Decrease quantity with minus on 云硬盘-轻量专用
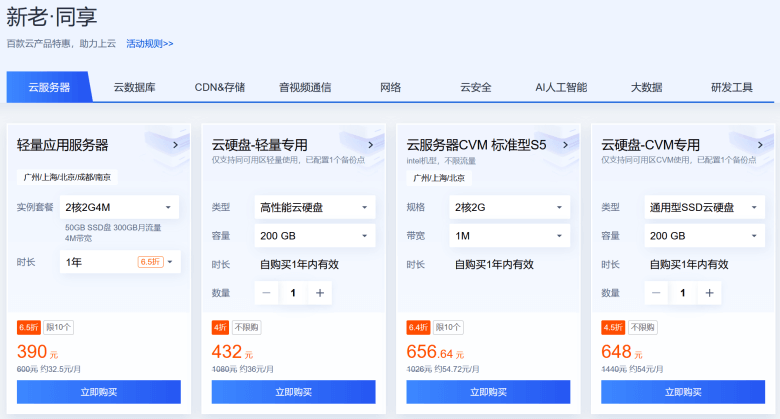This screenshot has height=419, width=780. (267, 293)
